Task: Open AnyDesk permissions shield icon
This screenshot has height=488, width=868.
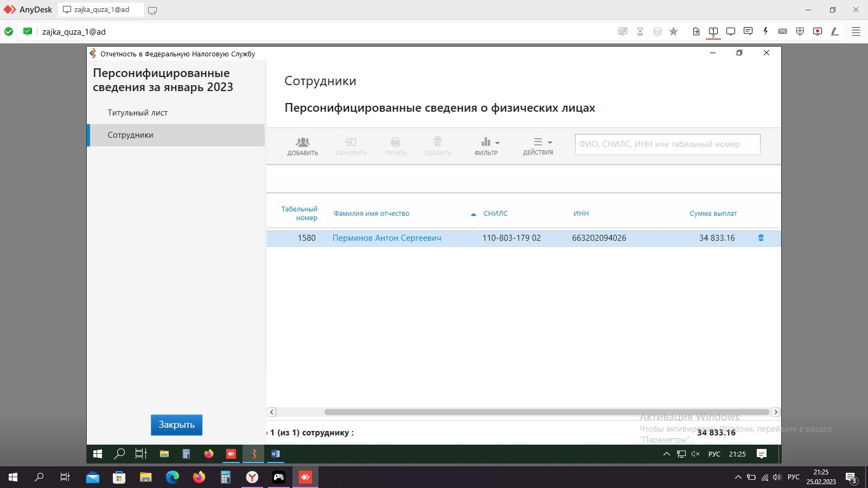Action: point(800,31)
